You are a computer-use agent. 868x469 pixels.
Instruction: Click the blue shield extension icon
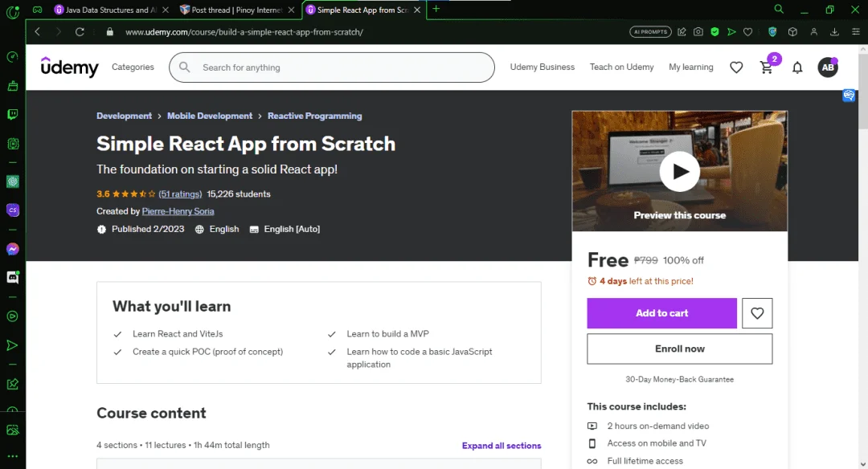point(772,31)
